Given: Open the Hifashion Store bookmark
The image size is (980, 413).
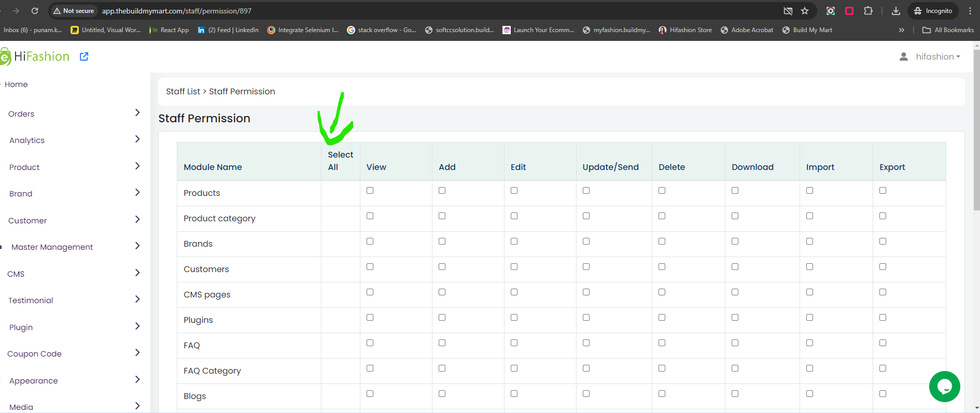Looking at the screenshot, I should (x=685, y=30).
